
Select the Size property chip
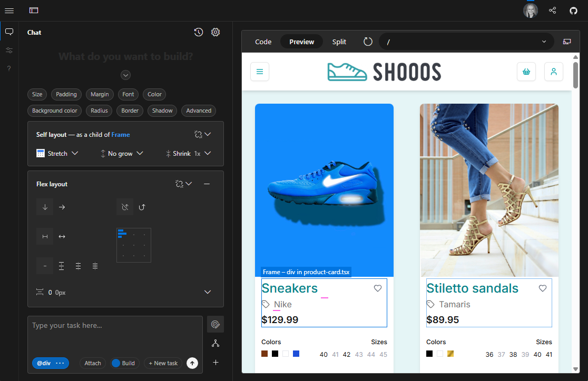[37, 94]
